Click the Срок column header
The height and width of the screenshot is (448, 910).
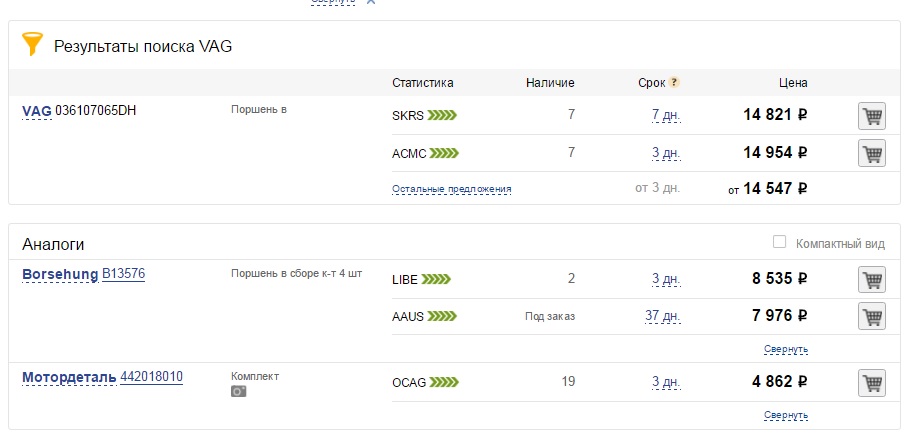tap(652, 83)
